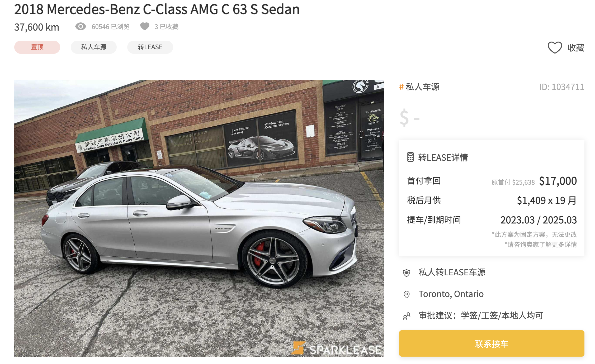Viewport: 595px width, 364px height.
Task: Click the people icon beside 审批建议
Action: [407, 316]
